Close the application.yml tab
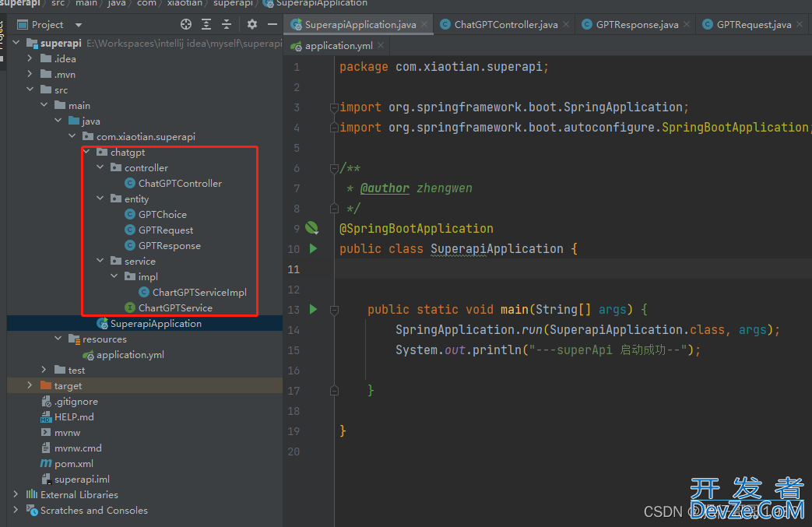 click(x=381, y=46)
